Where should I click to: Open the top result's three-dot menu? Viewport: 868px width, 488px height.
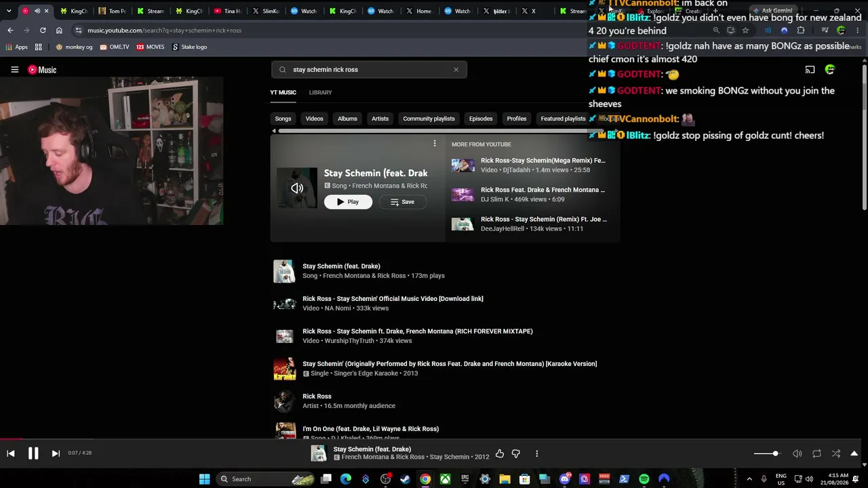[x=435, y=144]
